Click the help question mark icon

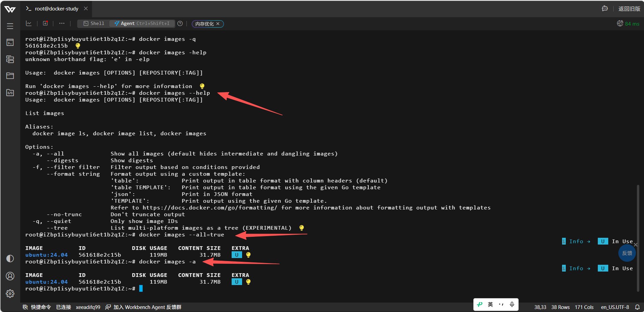point(180,23)
